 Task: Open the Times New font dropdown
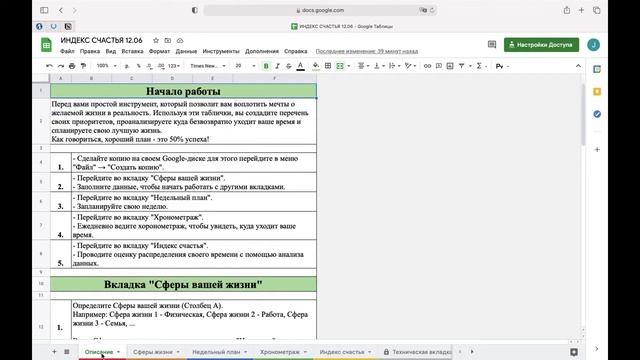[x=208, y=66]
